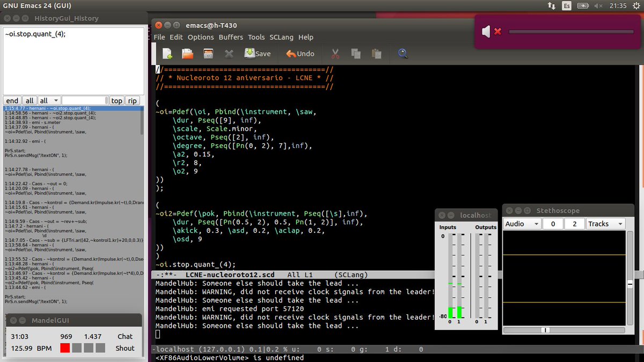Click the battery indicator in top panel
Screen dimensions: 644x362
click(x=582, y=5)
